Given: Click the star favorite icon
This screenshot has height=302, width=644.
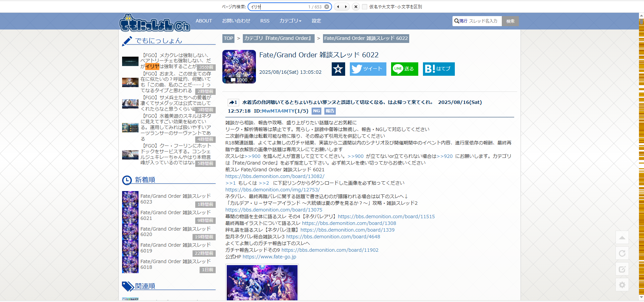Looking at the screenshot, I should pos(338,69).
